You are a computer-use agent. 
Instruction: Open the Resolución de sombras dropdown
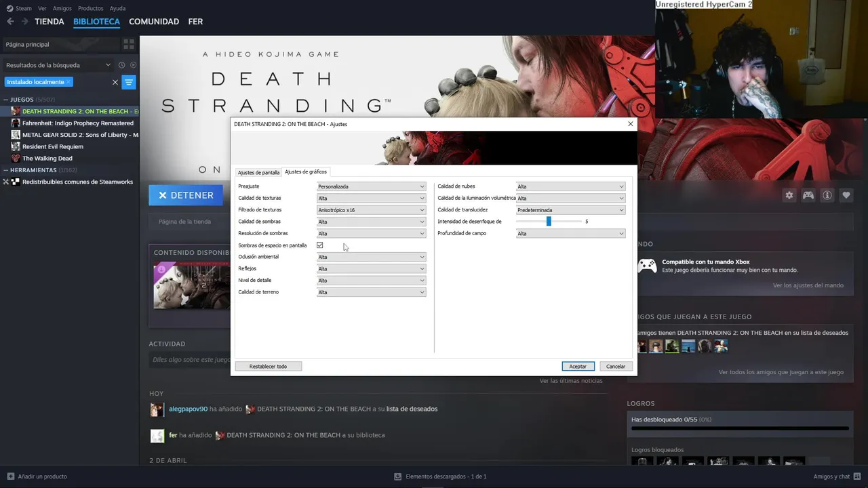(x=371, y=233)
